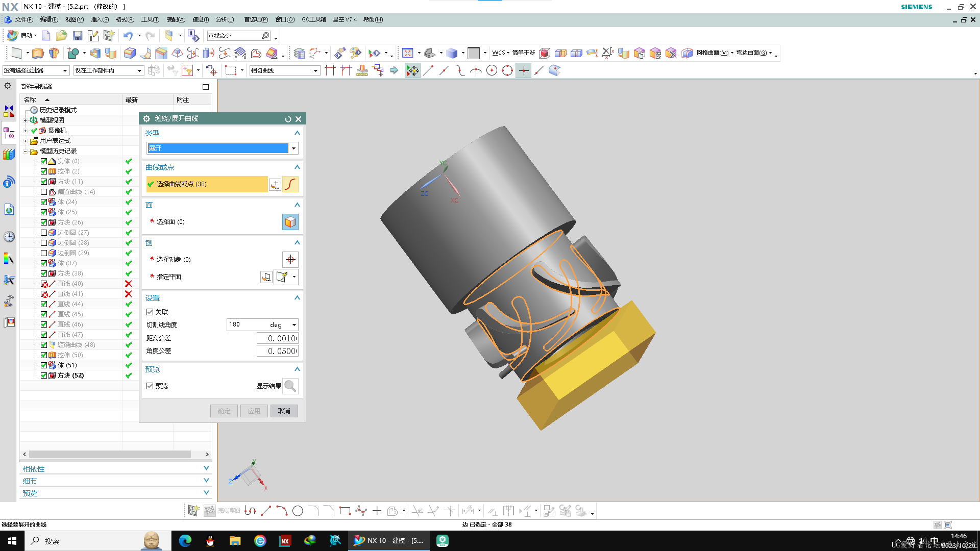Click the point constructor crosshair icon

[290, 259]
